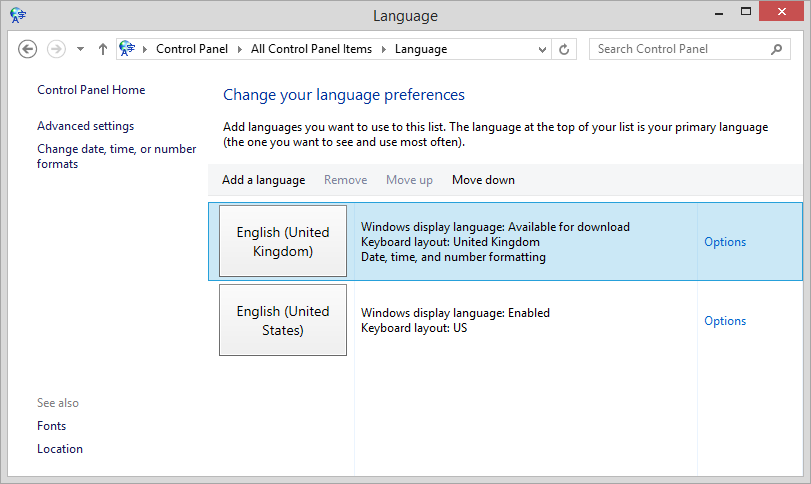Click 'Windows display language: Enabled' text
The image size is (811, 484).
(x=455, y=313)
